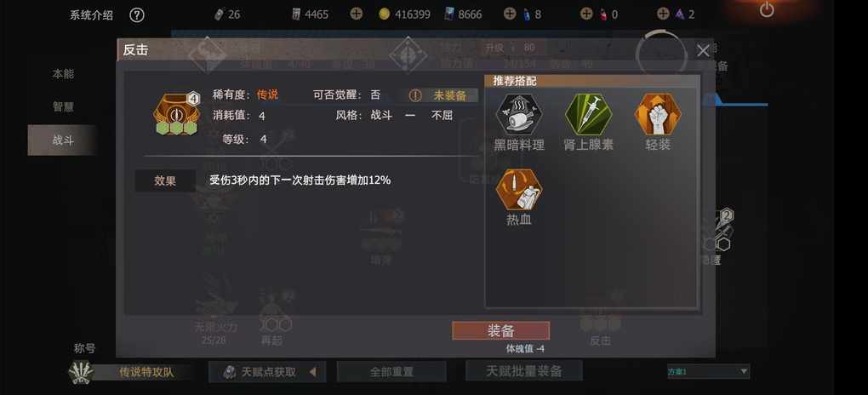The image size is (868, 395).
Task: Switch to the 本能 talent tab
Action: [x=63, y=74]
